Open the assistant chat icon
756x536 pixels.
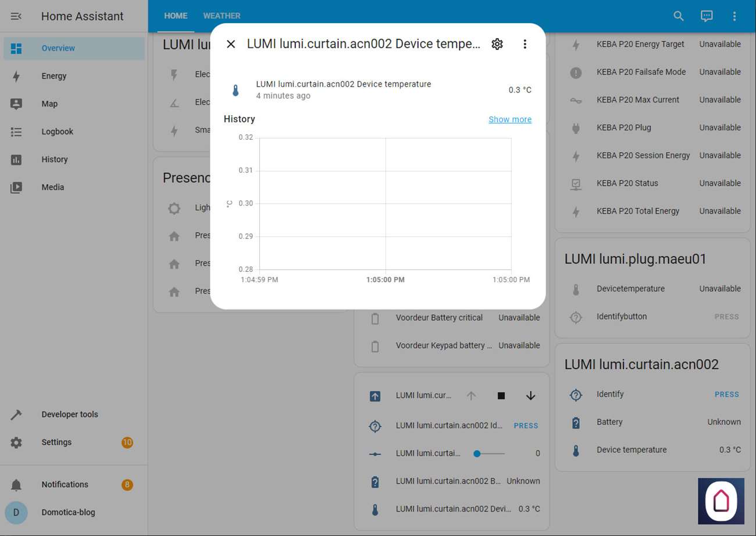(x=707, y=16)
